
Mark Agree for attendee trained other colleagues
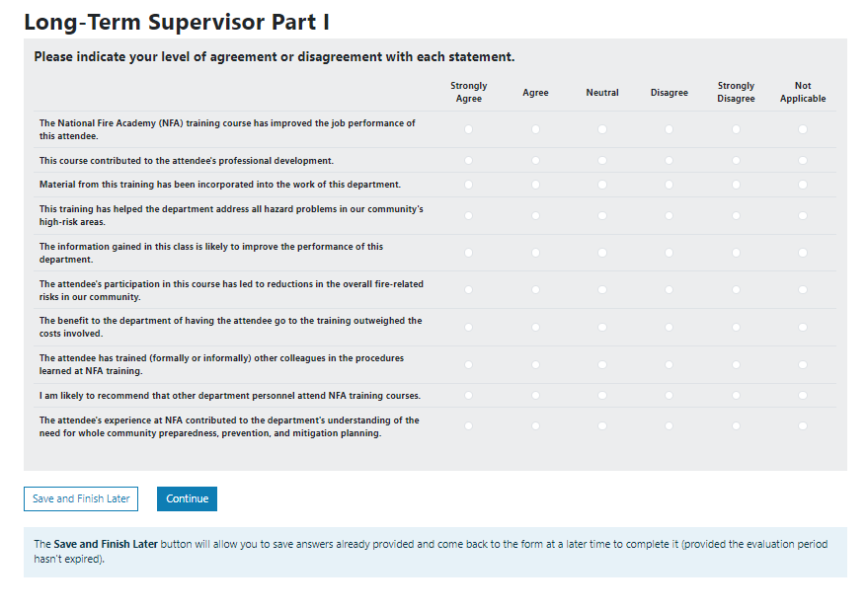[x=535, y=364]
